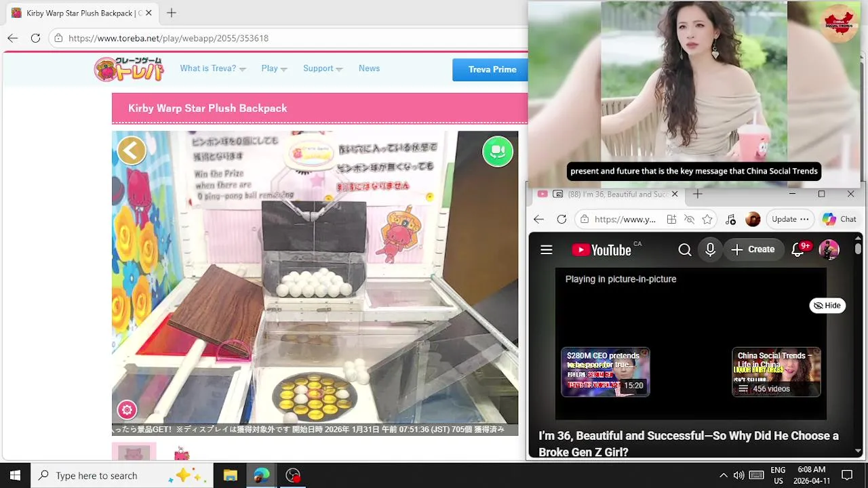Open OBS Studio from the taskbar
This screenshot has height=488, width=868.
[x=293, y=476]
